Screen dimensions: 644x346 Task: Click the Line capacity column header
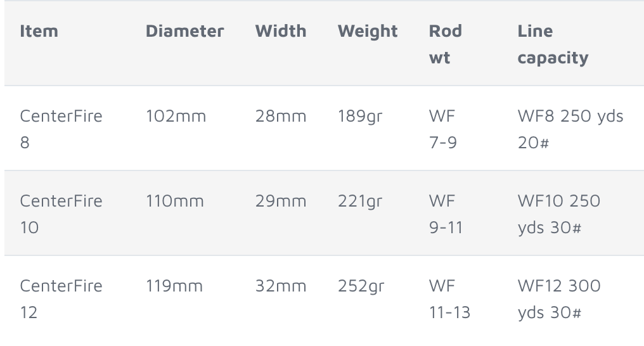[553, 44]
